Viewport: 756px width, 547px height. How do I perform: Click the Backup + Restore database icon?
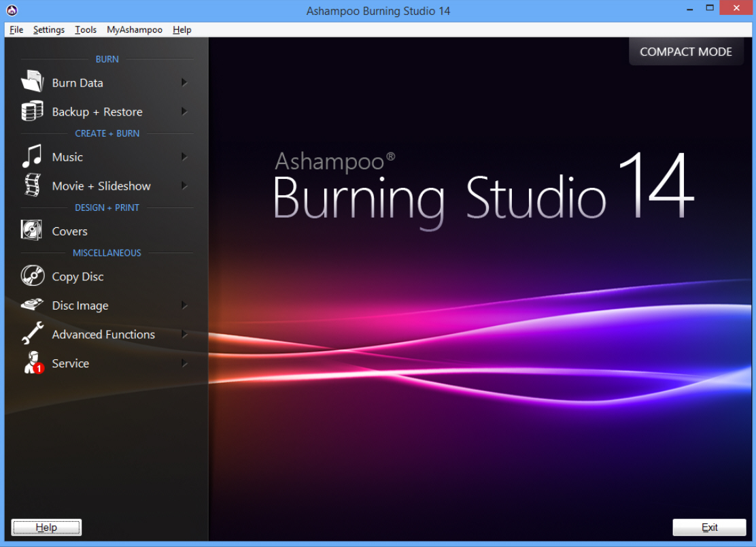point(32,110)
